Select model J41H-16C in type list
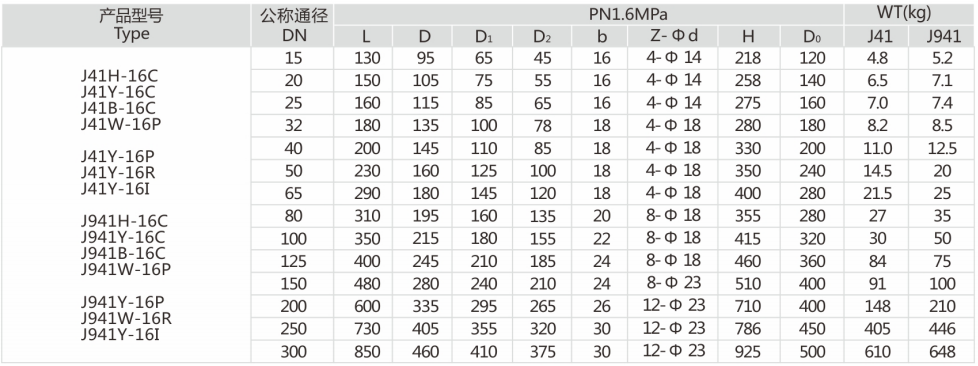Screen dimensions: 978x366 120,76
